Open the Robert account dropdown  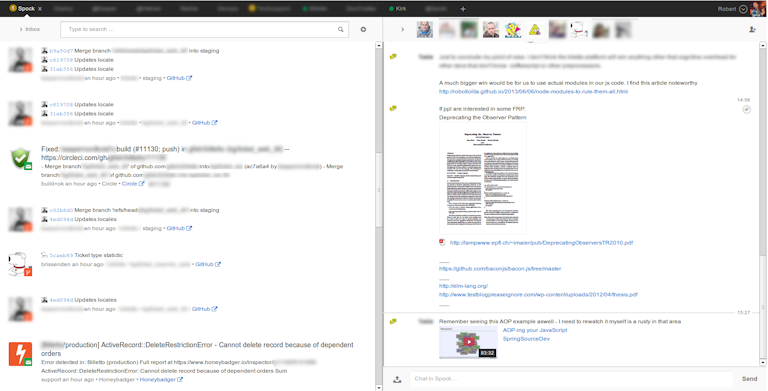(x=744, y=9)
